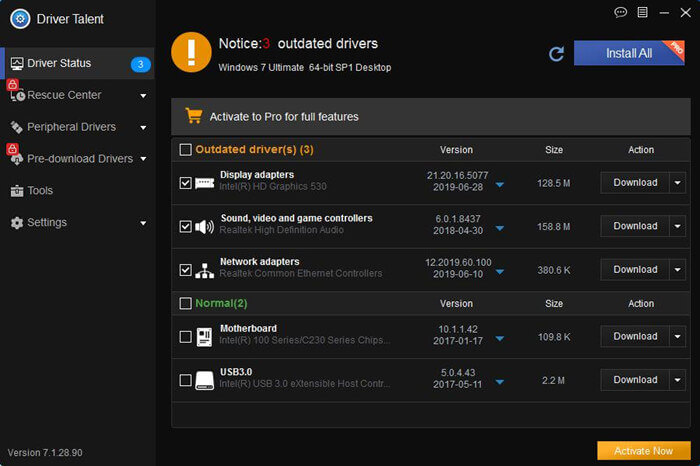Click the Driver Talent logo icon
The image size is (700, 466).
20,19
